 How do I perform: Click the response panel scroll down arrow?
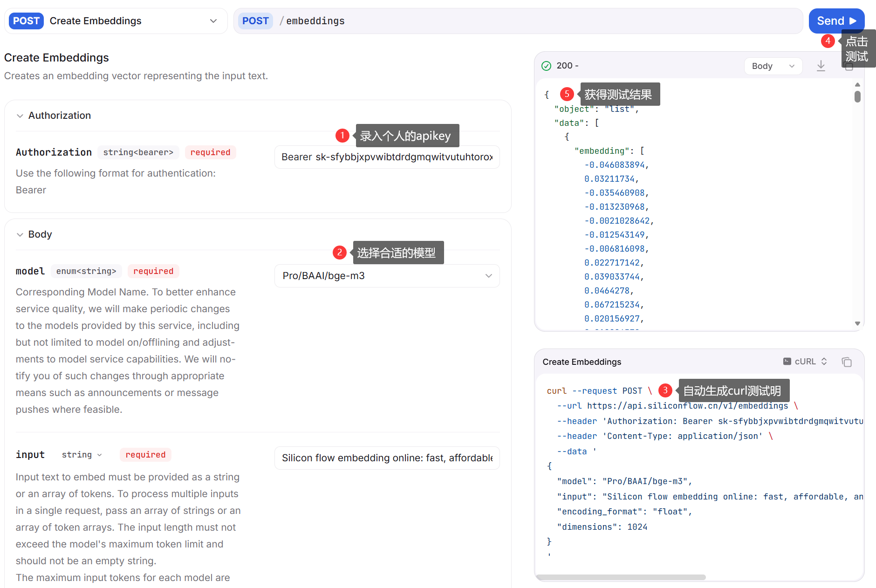point(857,323)
